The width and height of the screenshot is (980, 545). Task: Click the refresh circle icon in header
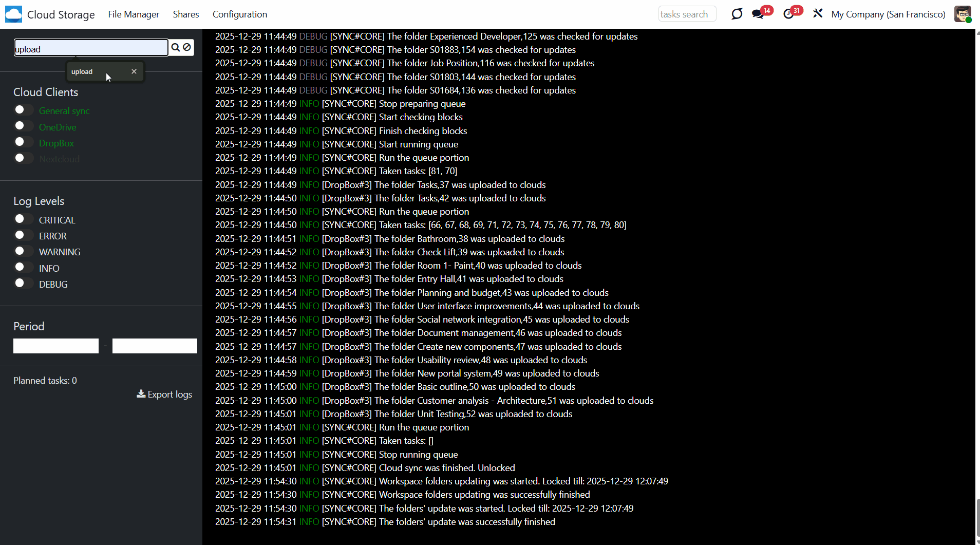pyautogui.click(x=737, y=14)
